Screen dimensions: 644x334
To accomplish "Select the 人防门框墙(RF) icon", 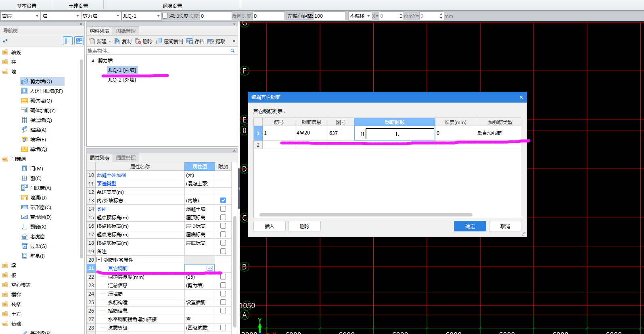I will (x=25, y=91).
